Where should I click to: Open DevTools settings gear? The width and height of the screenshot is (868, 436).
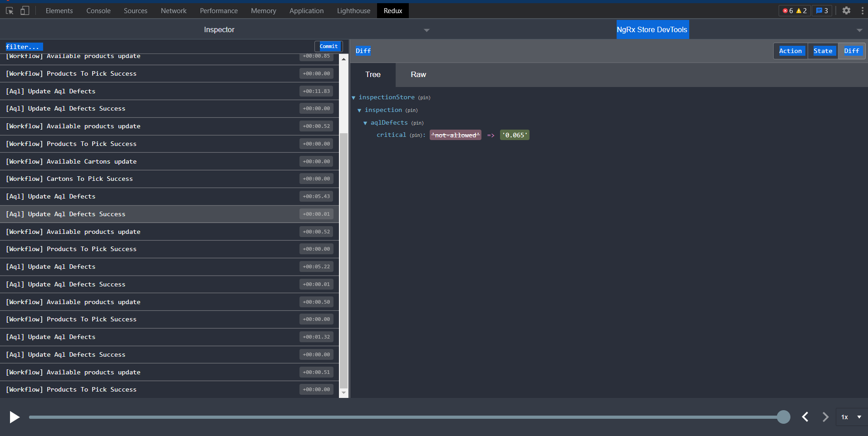coord(846,10)
